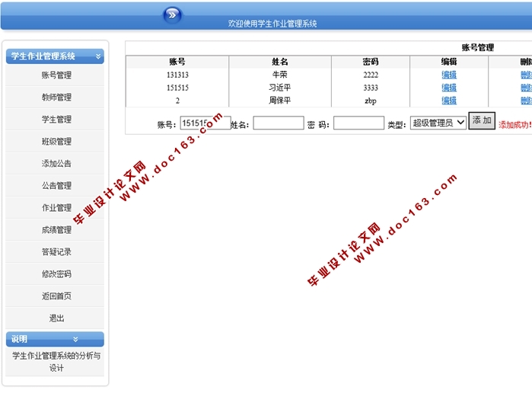The image size is (532, 403).
Task: Click delete link in 牛荣 row
Action: [526, 75]
